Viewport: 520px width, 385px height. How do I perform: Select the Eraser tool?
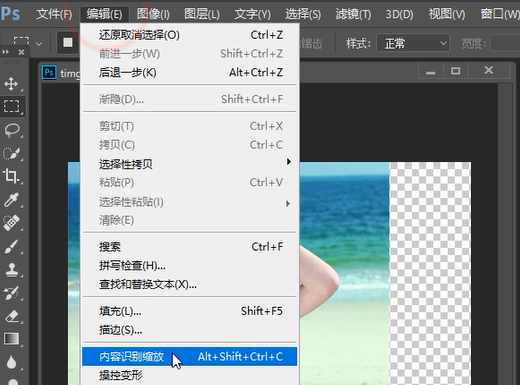click(11, 316)
